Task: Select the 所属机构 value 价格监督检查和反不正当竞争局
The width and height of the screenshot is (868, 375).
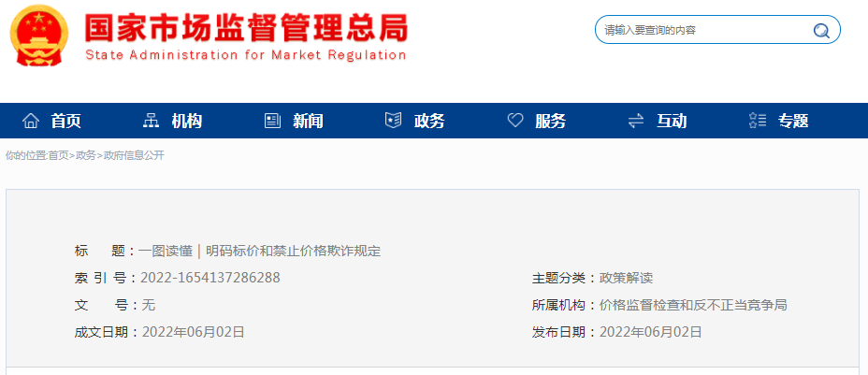Action: (693, 305)
